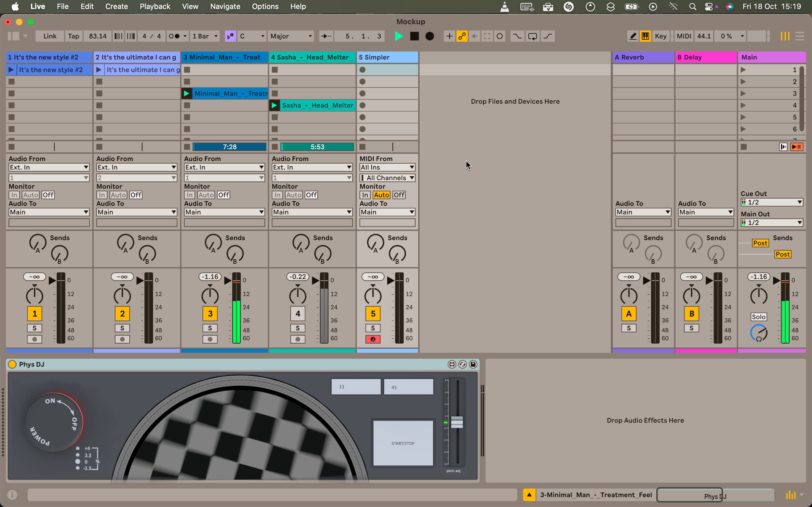Click the Play button in transport
Viewport: 812px width, 507px height.
pyautogui.click(x=399, y=36)
